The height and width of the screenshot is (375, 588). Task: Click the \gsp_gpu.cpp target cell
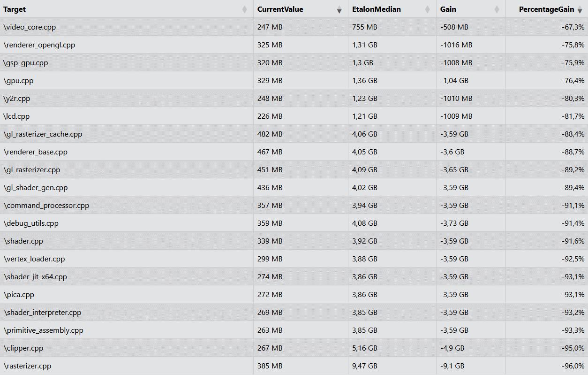click(26, 63)
